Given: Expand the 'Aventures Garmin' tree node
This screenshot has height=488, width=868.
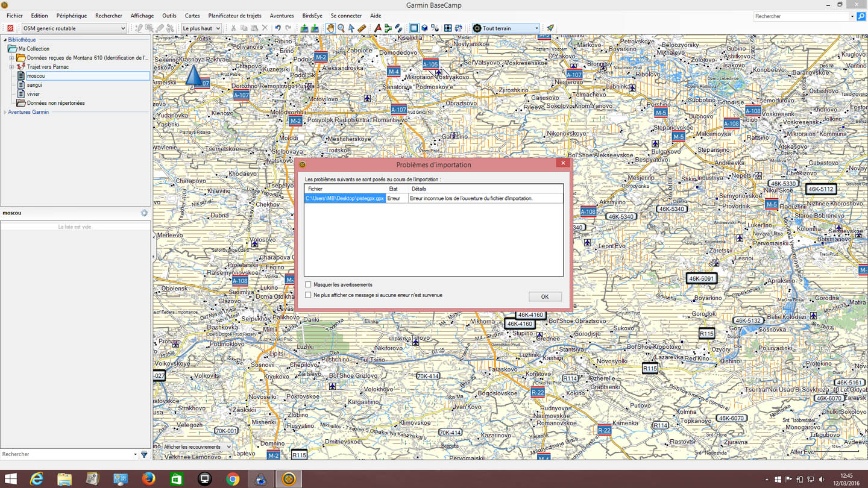Looking at the screenshot, I should 5,112.
